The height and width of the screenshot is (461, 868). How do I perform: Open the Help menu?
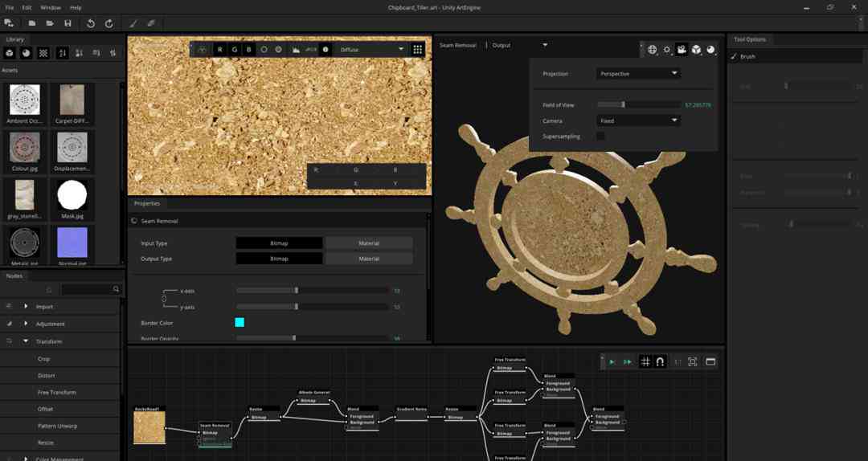[76, 8]
